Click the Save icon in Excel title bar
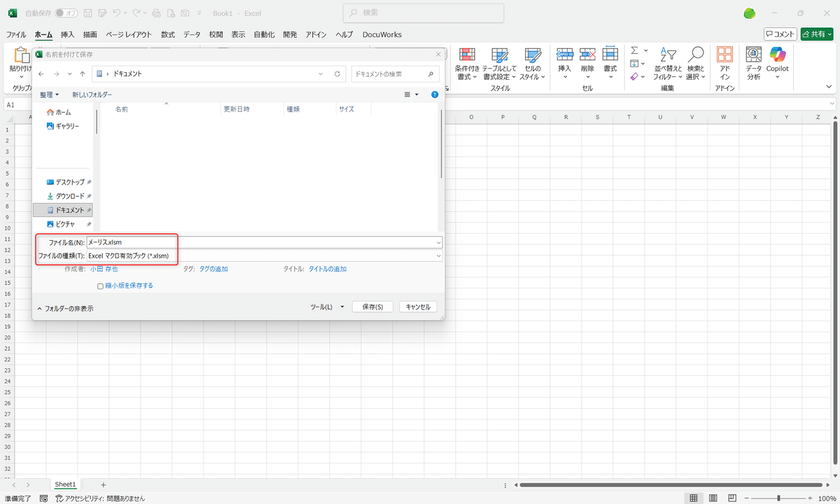This screenshot has width=840, height=504. click(87, 13)
